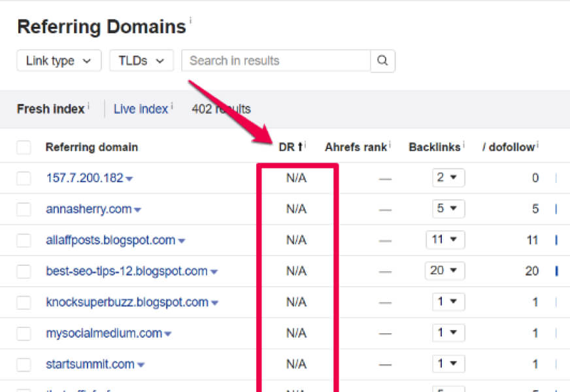The height and width of the screenshot is (392, 570).
Task: Click info icon beside Live index
Action: point(172,105)
